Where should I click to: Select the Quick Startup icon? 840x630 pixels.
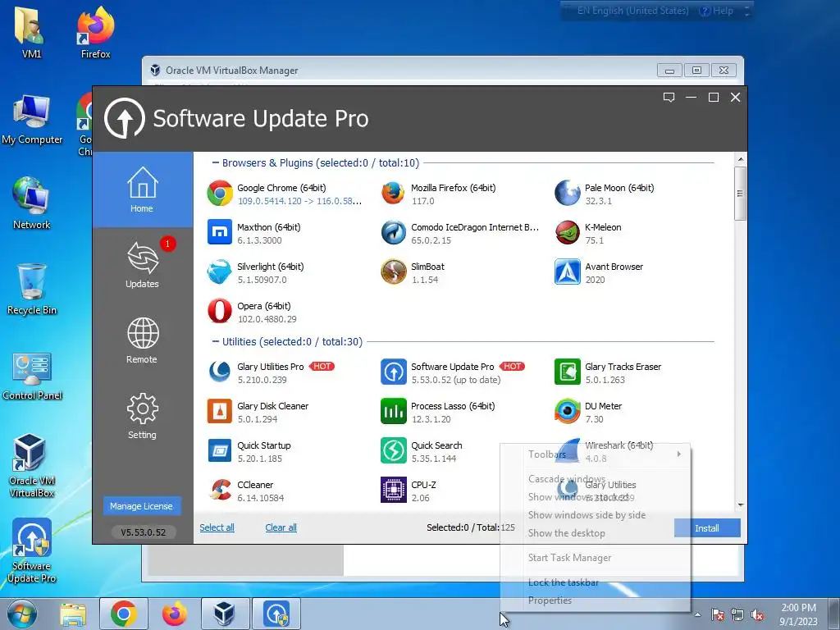coord(220,450)
